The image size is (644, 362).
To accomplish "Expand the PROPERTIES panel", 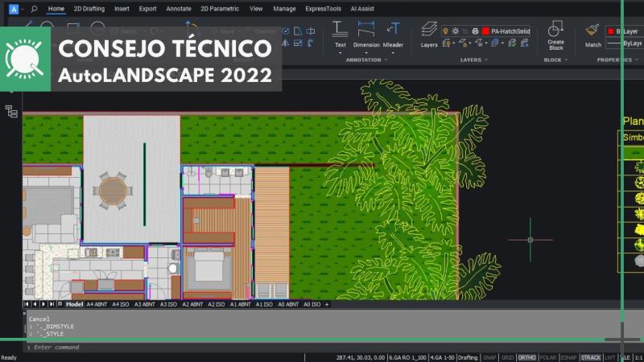I will pyautogui.click(x=617, y=60).
